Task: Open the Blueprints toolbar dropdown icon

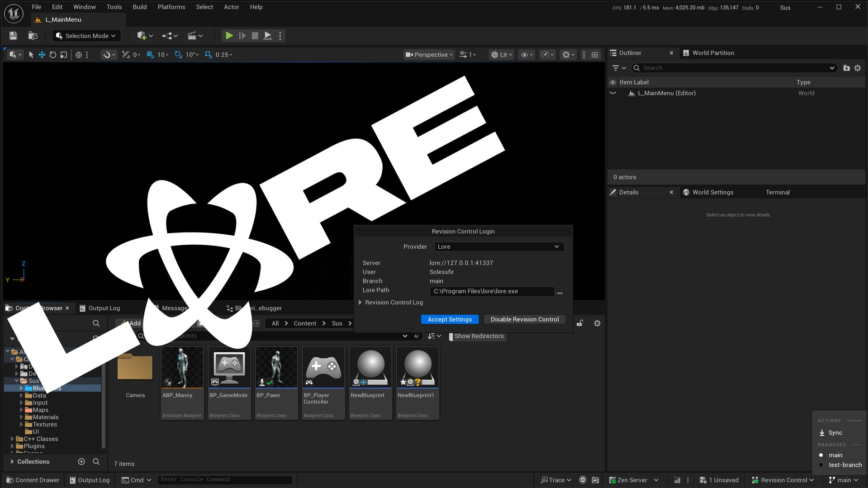Action: point(170,36)
